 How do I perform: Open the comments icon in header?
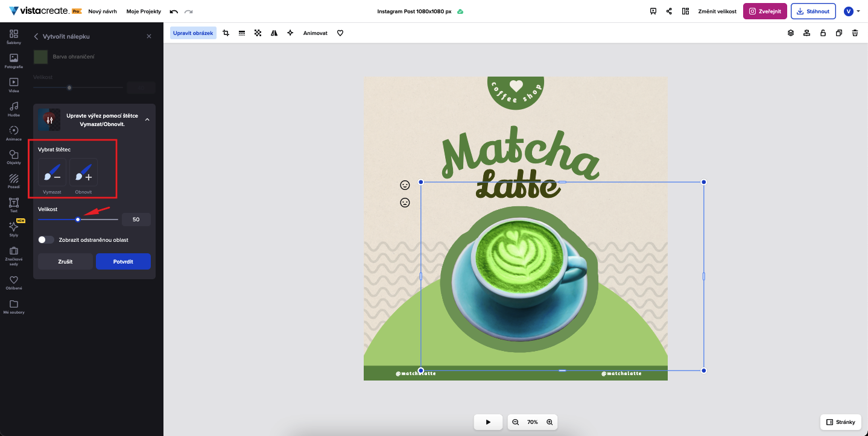click(653, 11)
